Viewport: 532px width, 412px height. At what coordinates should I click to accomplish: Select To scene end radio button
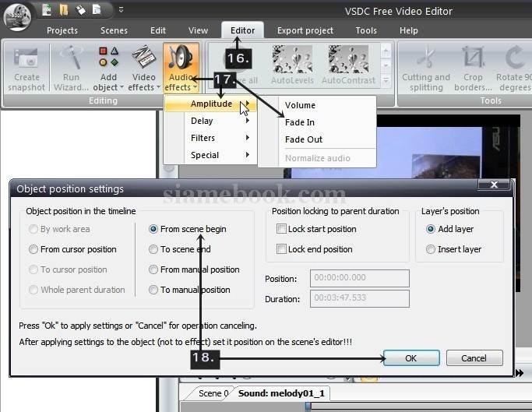point(153,249)
